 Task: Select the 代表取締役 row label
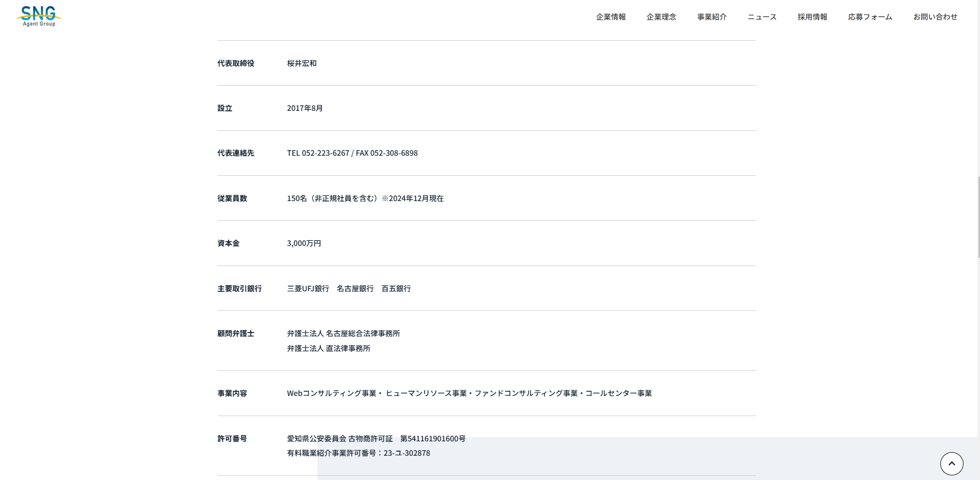click(236, 63)
